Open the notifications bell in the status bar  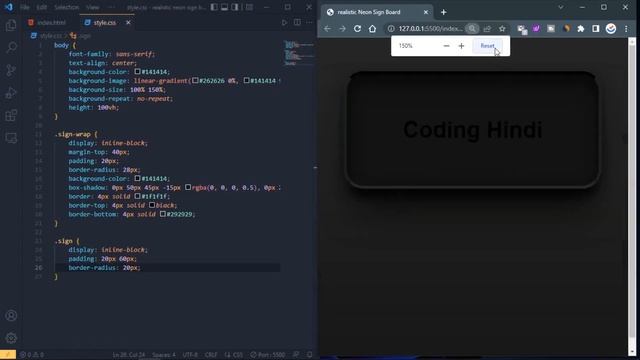(310, 355)
